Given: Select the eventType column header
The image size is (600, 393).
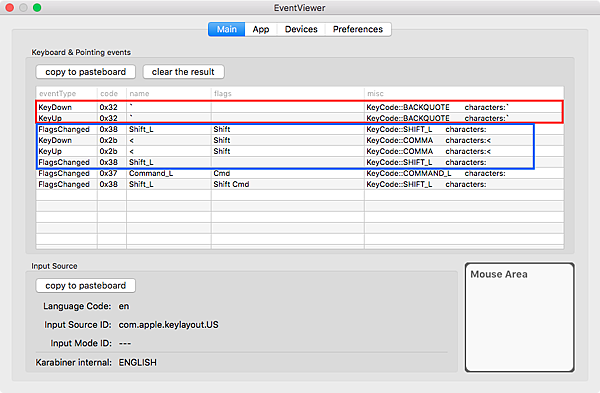Looking at the screenshot, I should pos(67,93).
